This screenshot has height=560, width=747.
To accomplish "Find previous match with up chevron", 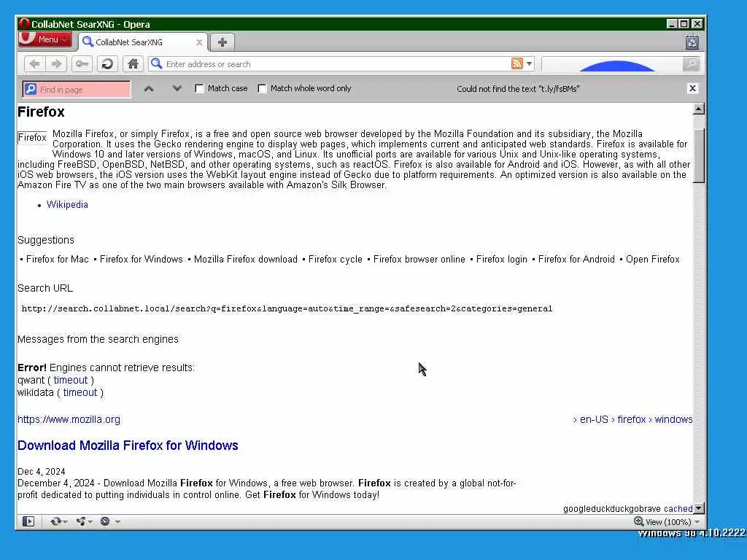I will (149, 88).
